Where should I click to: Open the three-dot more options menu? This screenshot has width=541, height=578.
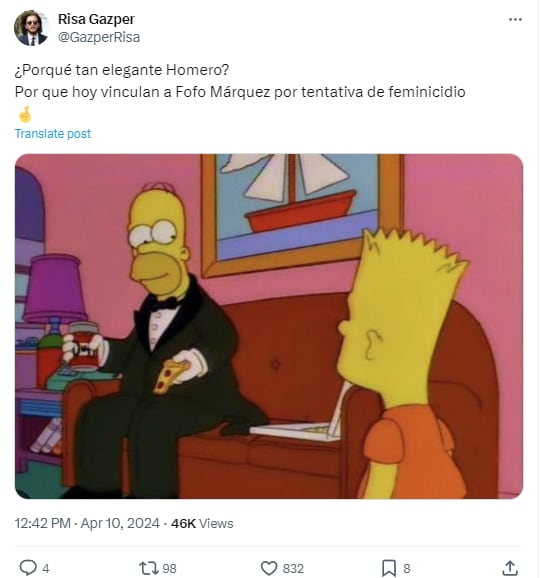point(515,20)
